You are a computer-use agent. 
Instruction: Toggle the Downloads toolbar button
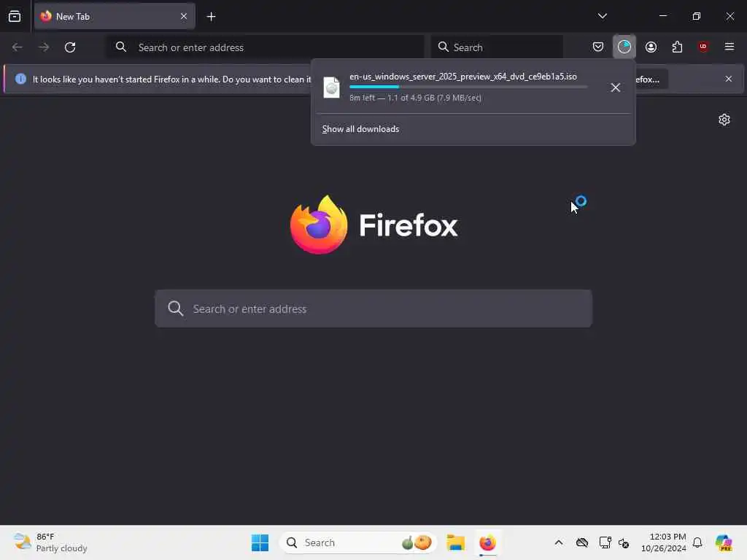624,47
